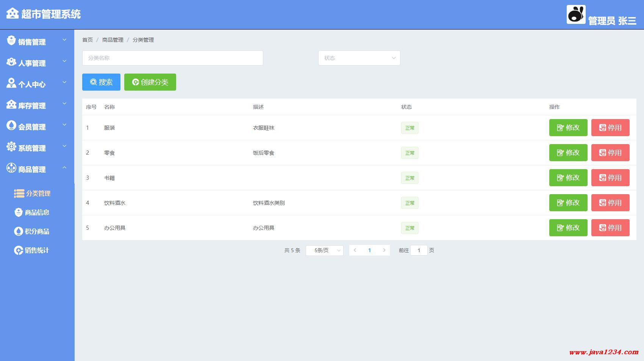Click the 商品管理 breadcrumb link
The height and width of the screenshot is (361, 644).
[113, 40]
